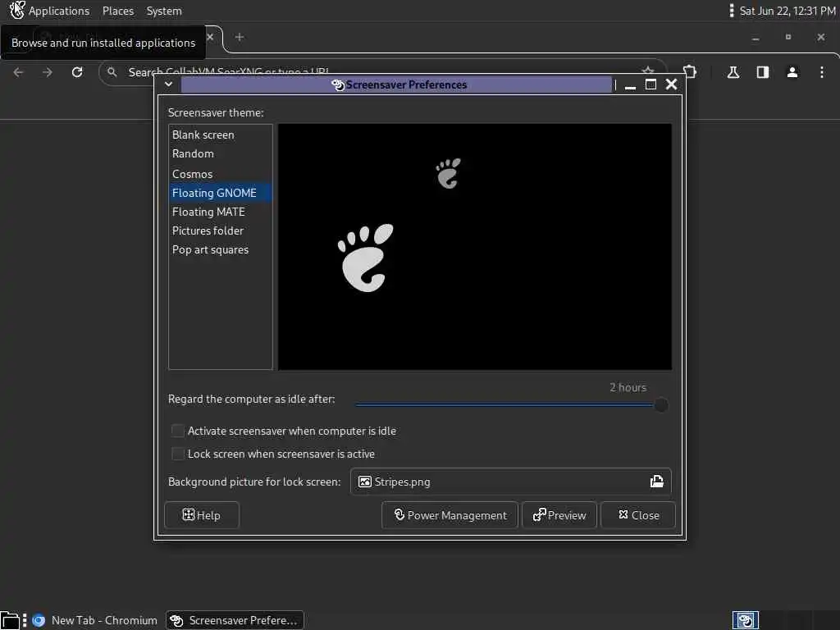
Task: Click the search magnifier icon in address bar
Action: point(112,72)
